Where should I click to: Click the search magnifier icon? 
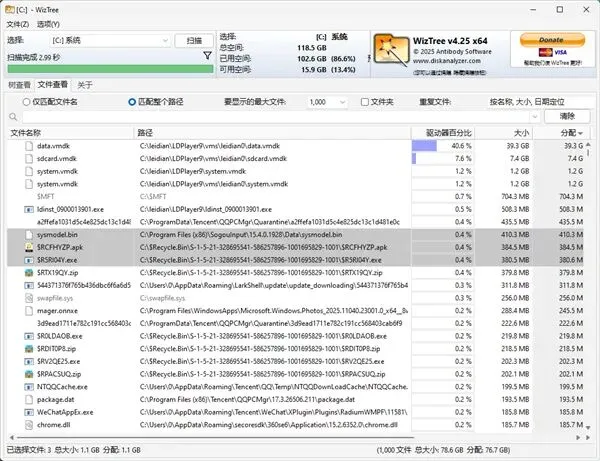point(13,117)
